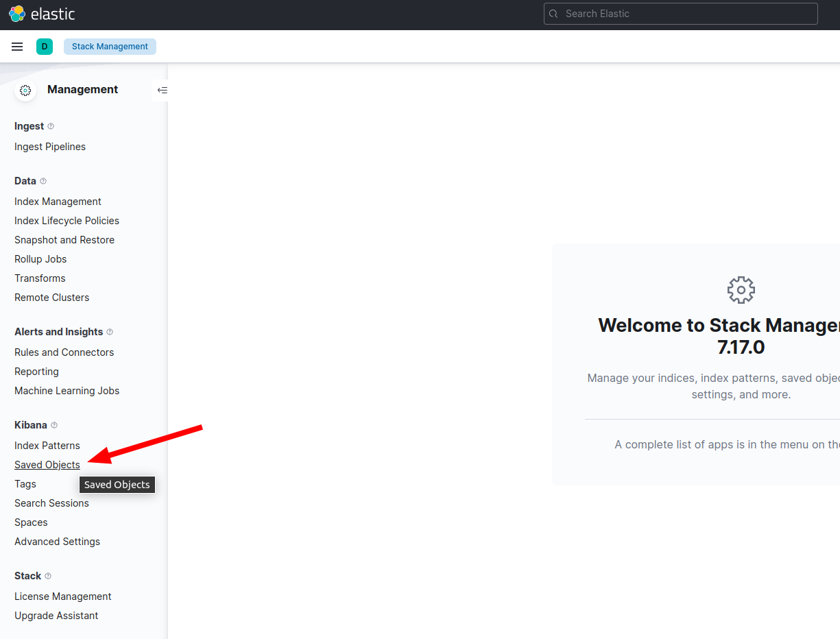Collapse the Management side navigation
The image size is (840, 639).
162,90
